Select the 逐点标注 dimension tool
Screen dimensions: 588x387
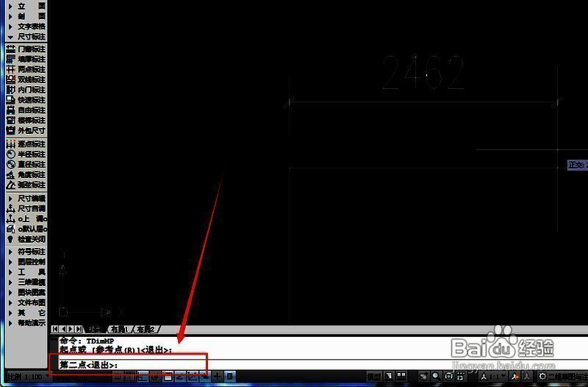[26, 144]
